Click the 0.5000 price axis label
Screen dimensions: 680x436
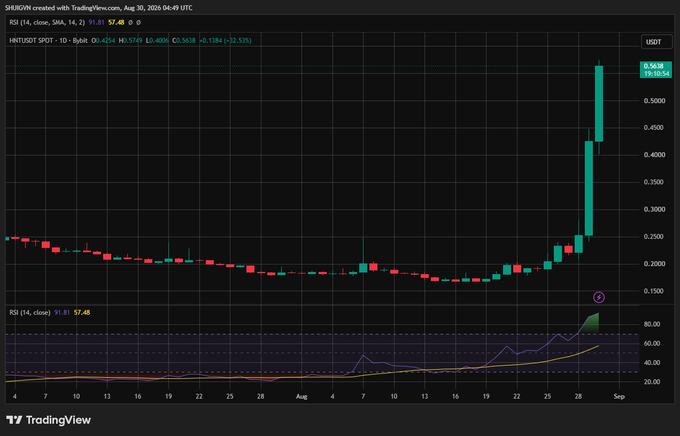pos(654,101)
